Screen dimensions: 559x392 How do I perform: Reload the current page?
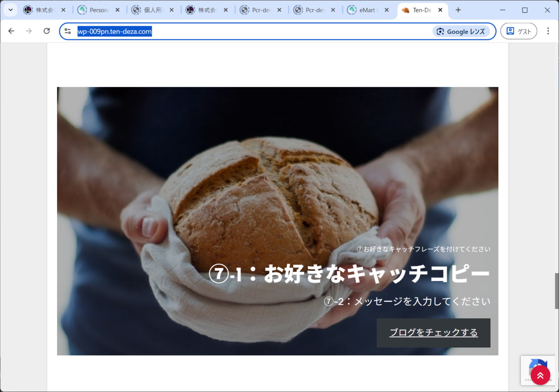tap(47, 31)
